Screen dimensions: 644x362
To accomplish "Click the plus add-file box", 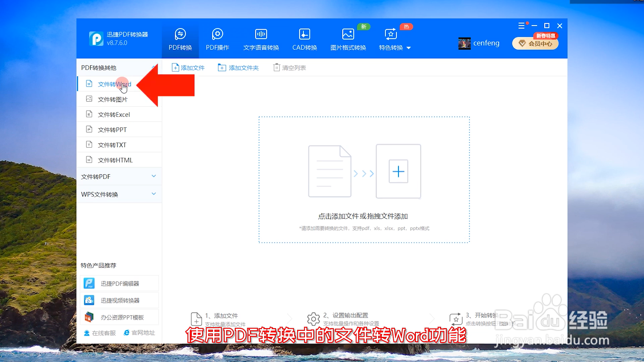I will pos(398,171).
